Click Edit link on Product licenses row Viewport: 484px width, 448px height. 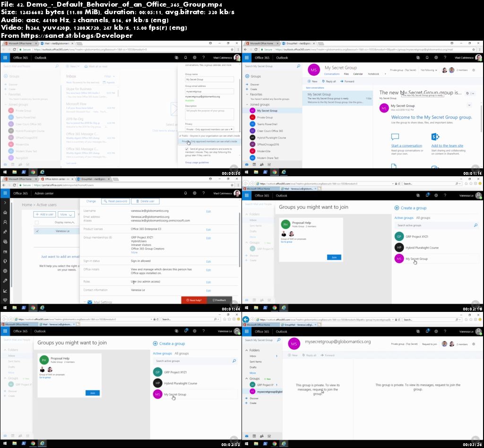click(208, 230)
